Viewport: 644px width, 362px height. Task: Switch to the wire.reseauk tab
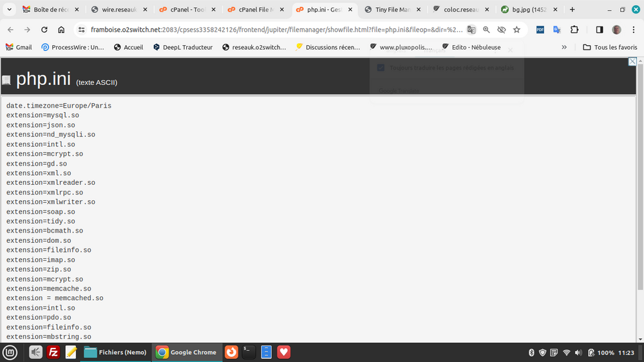[119, 10]
